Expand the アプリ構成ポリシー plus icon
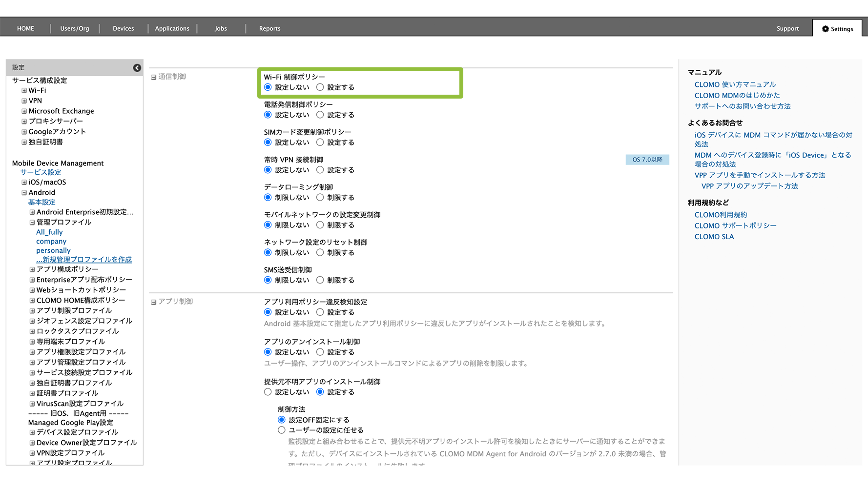The width and height of the screenshot is (868, 488). (x=32, y=269)
